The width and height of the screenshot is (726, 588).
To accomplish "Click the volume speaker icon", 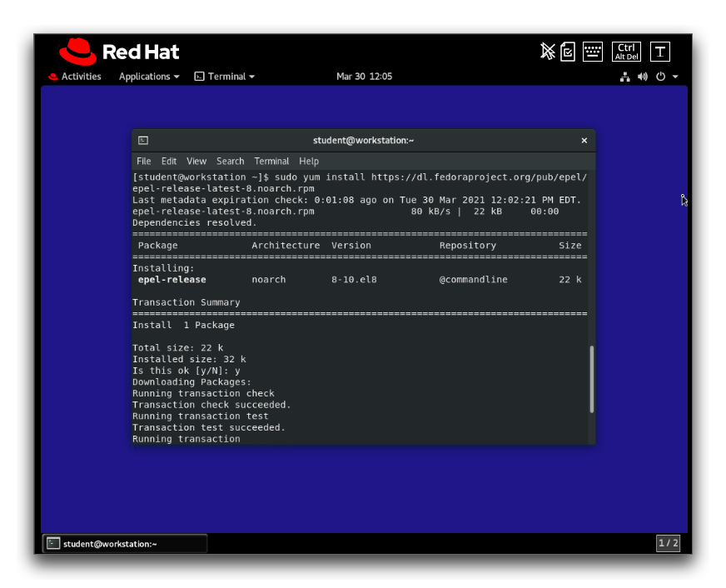I will (x=643, y=77).
